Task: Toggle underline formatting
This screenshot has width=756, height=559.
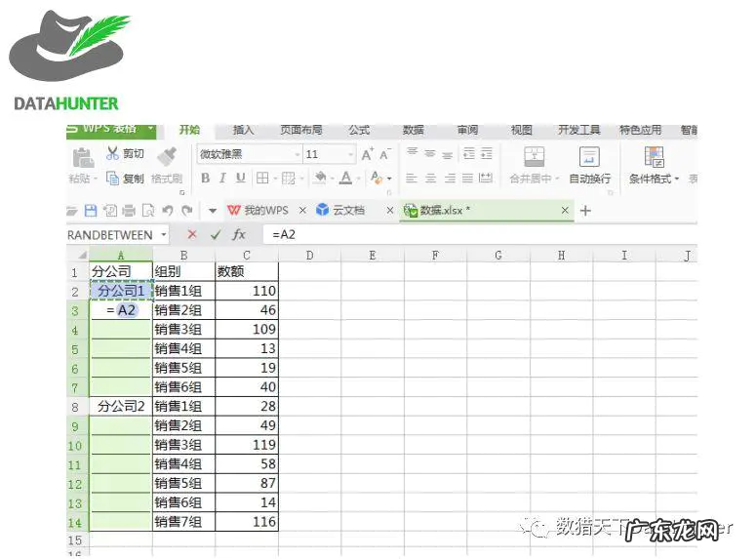Action: (x=241, y=178)
